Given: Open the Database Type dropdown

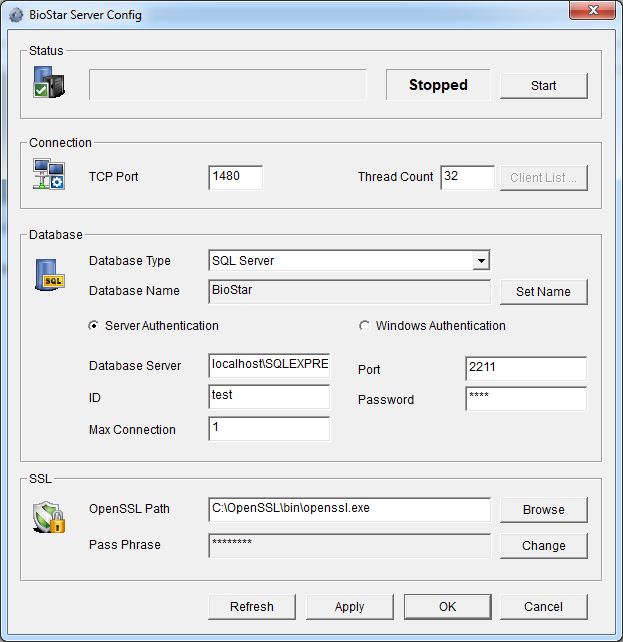Looking at the screenshot, I should pyautogui.click(x=482, y=261).
